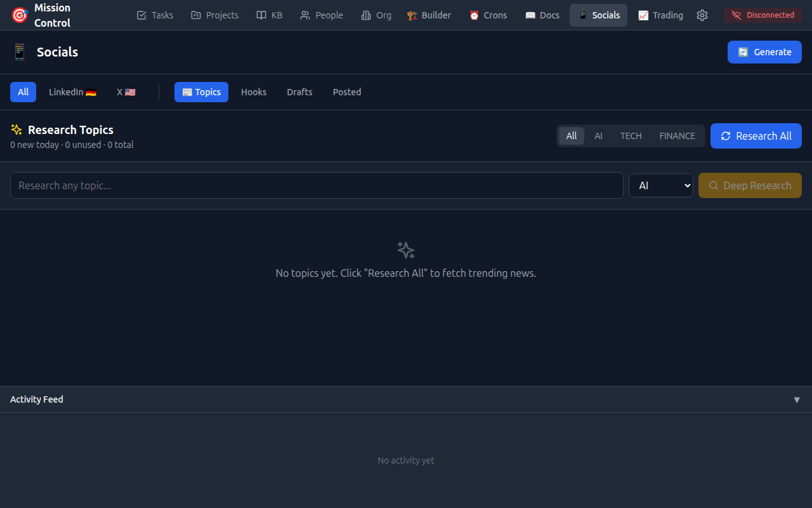Open the Crons scheduler page
Image resolution: width=812 pixels, height=508 pixels.
tap(488, 15)
